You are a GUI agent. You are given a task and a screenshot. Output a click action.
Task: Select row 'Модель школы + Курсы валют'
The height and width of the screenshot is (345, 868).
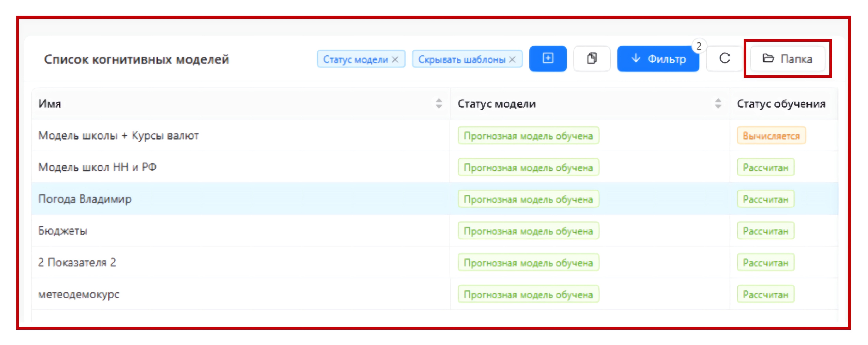click(118, 135)
